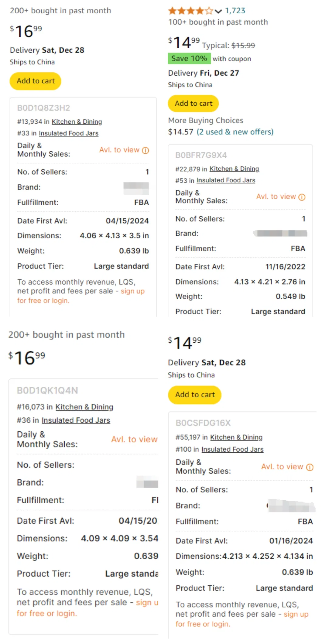Open Kitchen & Dining link for B0CSFDG16X
This screenshot has height=644, width=322.
point(236,437)
